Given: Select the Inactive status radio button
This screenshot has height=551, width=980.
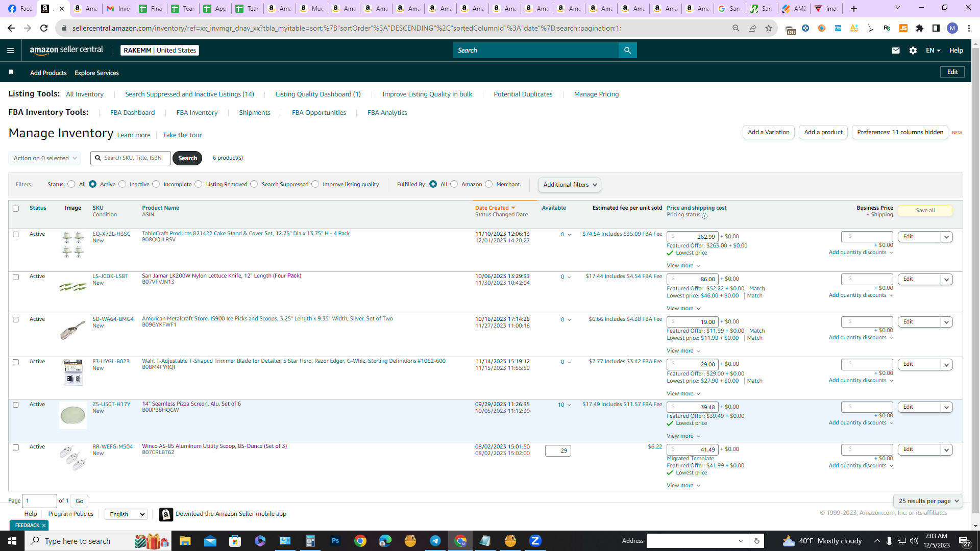Looking at the screenshot, I should click(x=122, y=184).
